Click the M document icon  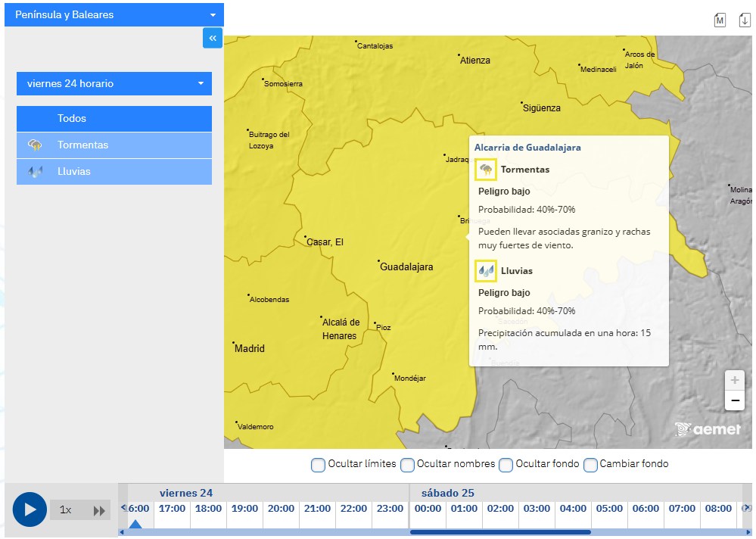click(720, 20)
